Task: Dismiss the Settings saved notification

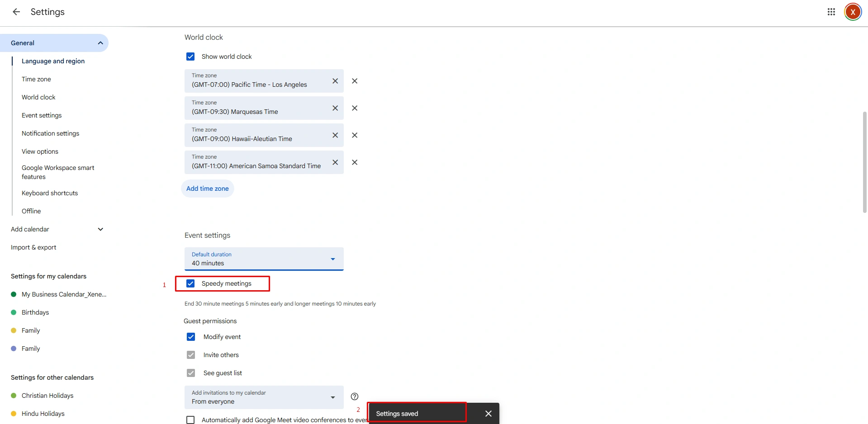Action: [x=489, y=414]
